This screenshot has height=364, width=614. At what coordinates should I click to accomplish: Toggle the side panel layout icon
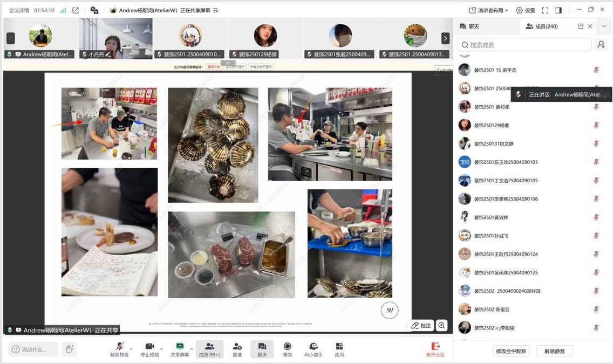(558, 10)
